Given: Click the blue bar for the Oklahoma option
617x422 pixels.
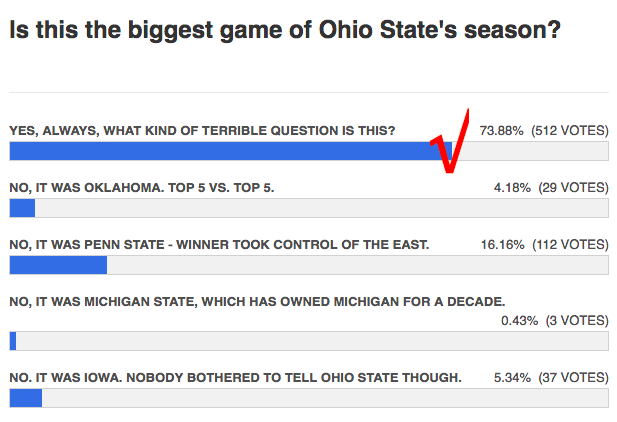Looking at the screenshot, I should [22, 208].
